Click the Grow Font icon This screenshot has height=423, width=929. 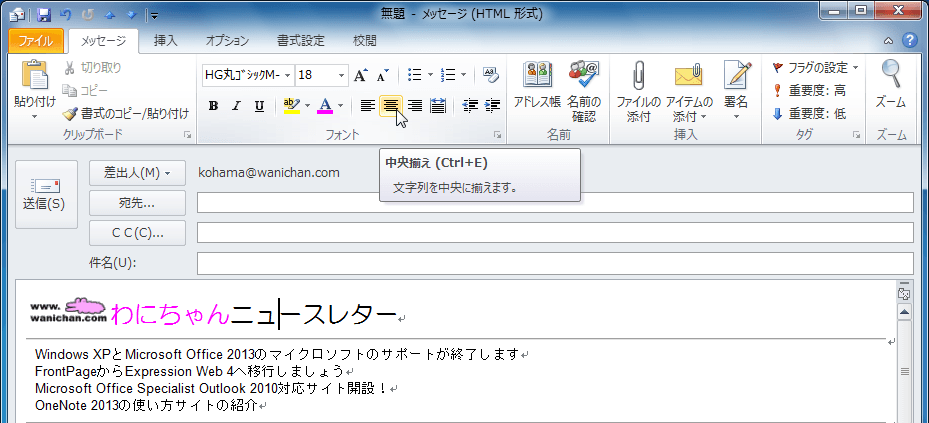tap(361, 75)
